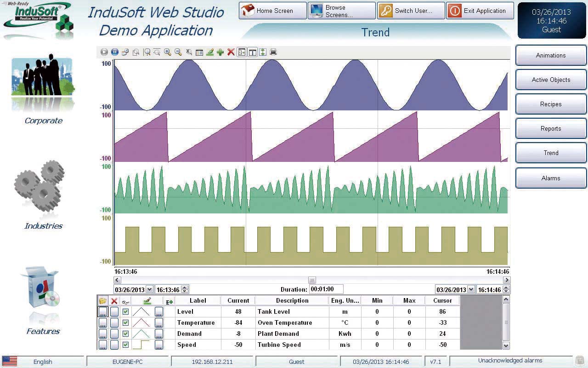Image resolution: width=588 pixels, height=368 pixels.
Task: Click the folder icon in legend header
Action: (103, 301)
